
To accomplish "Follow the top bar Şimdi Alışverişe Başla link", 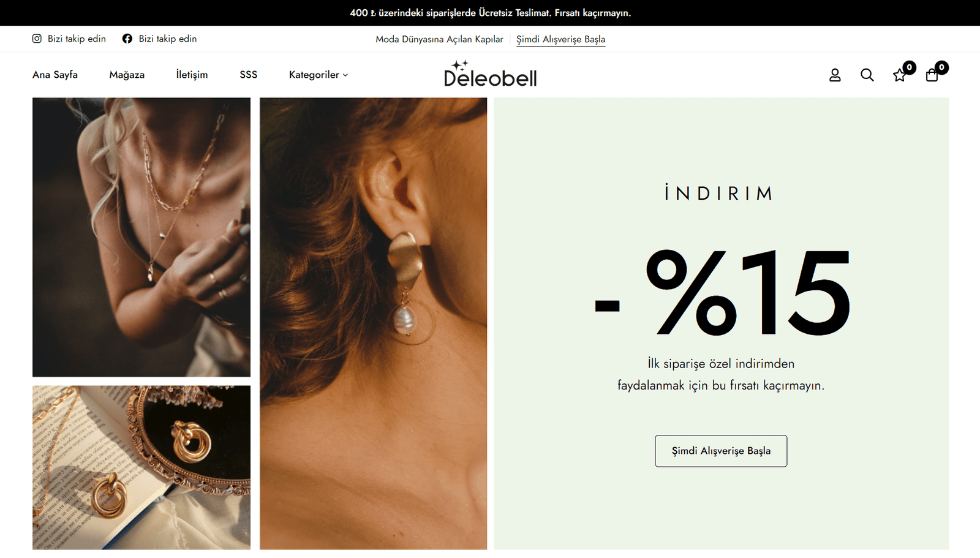I will [x=560, y=39].
